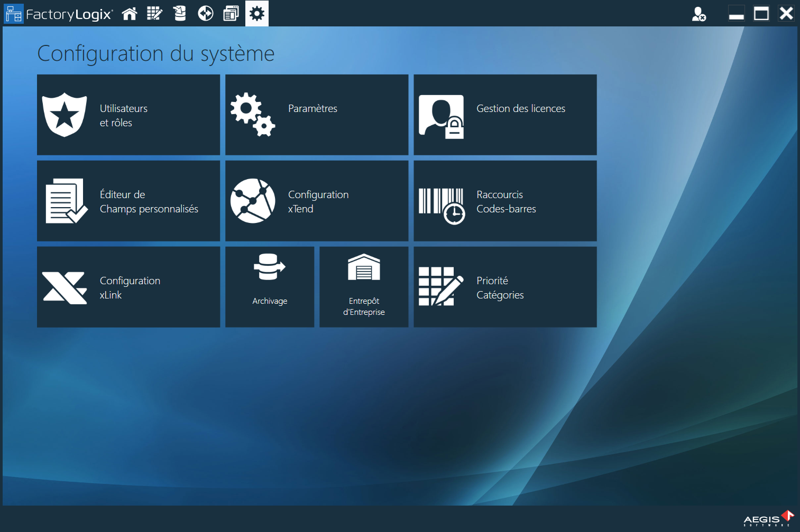Click the Raccourcis Codes-barres barcode icon
The height and width of the screenshot is (532, 800).
click(x=505, y=201)
